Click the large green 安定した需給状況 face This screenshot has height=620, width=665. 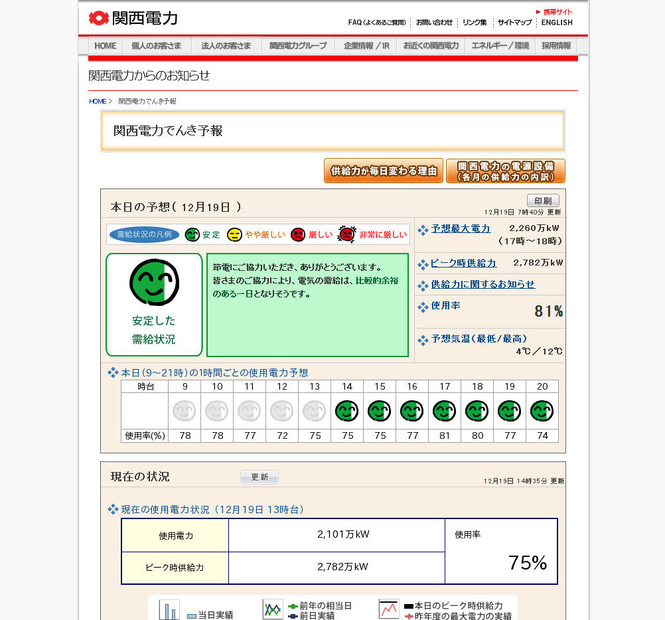pyautogui.click(x=154, y=282)
